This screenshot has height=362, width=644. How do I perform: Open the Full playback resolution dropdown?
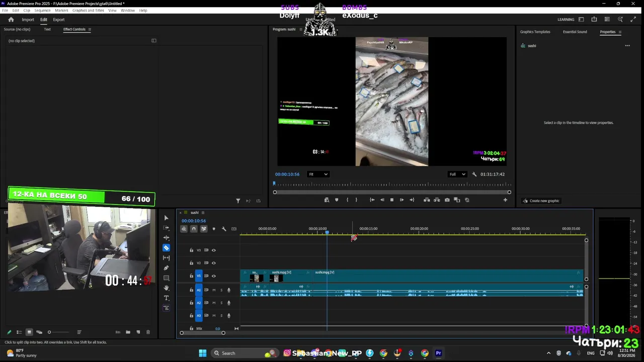click(x=457, y=174)
